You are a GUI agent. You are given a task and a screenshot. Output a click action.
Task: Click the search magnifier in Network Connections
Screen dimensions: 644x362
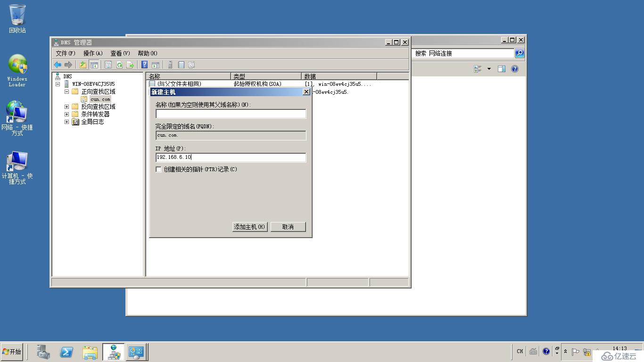[520, 53]
